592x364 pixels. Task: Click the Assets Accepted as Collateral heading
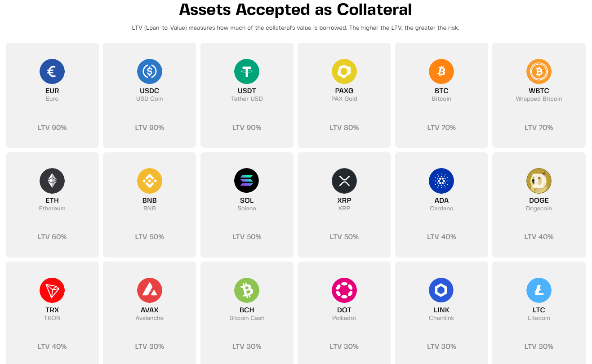pos(295,9)
